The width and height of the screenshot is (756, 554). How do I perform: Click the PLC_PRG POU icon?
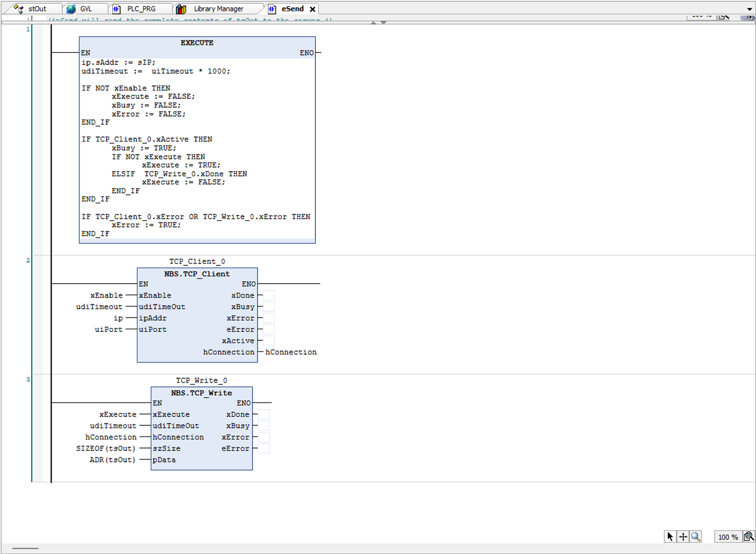click(115, 8)
